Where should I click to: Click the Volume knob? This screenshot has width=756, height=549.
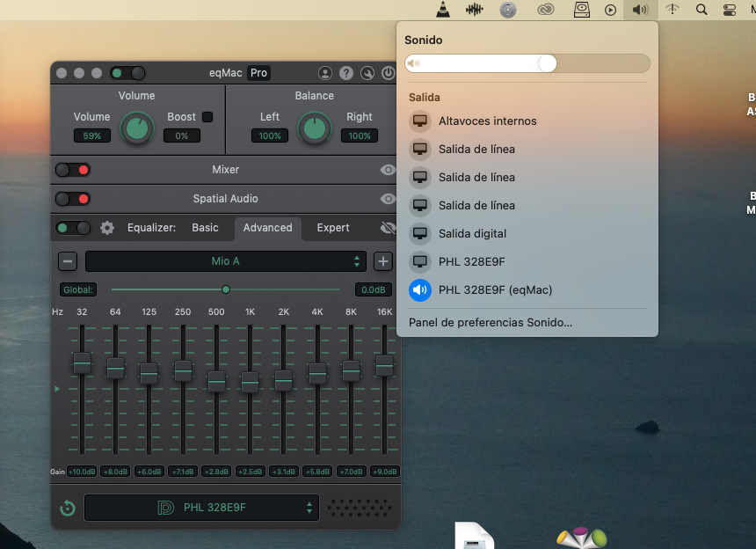click(137, 128)
